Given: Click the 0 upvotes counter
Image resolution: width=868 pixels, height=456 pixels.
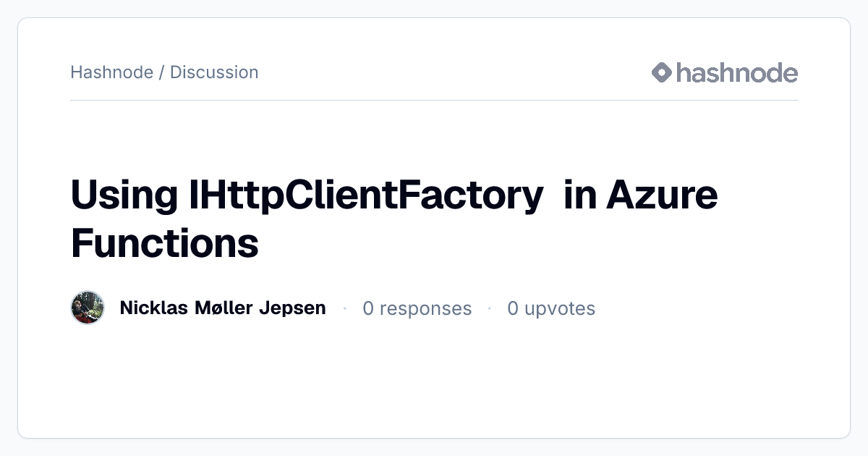Looking at the screenshot, I should 551,308.
